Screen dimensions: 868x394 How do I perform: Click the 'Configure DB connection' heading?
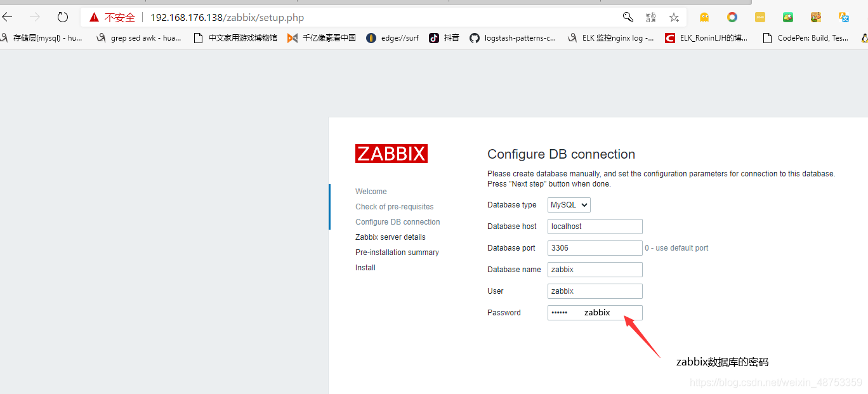561,154
